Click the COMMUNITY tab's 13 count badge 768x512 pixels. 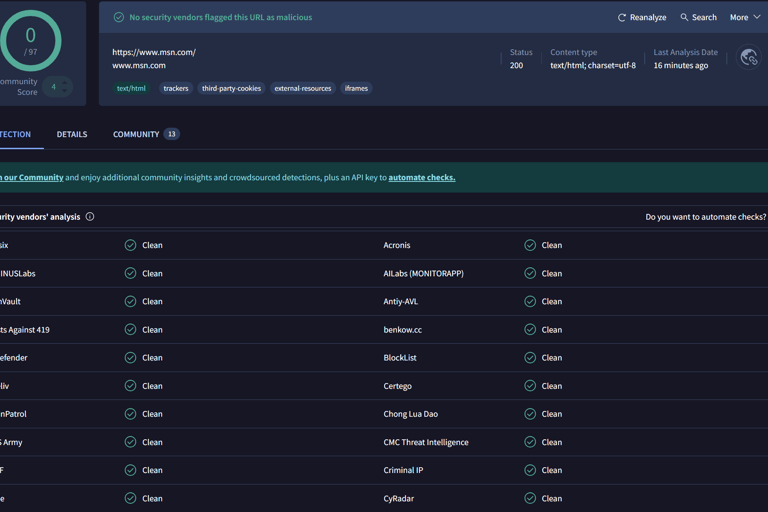click(x=171, y=134)
